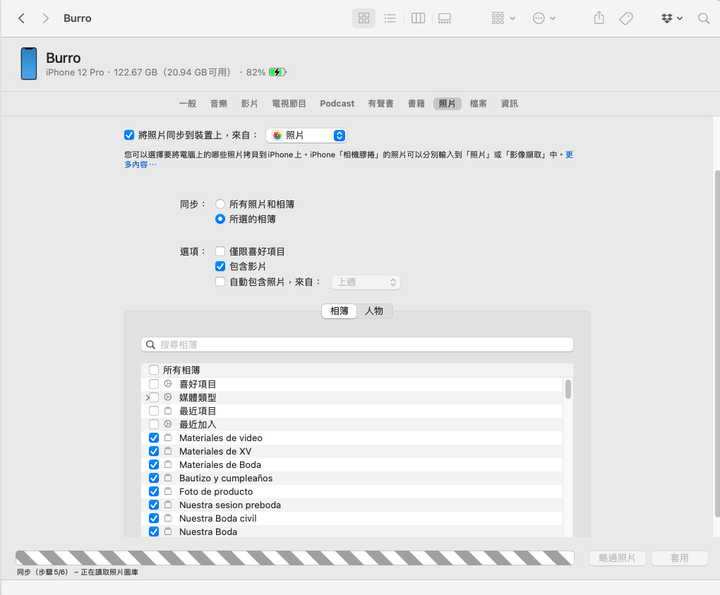Select the Nuestra Boda album row
The width and height of the screenshot is (720, 595).
352,532
